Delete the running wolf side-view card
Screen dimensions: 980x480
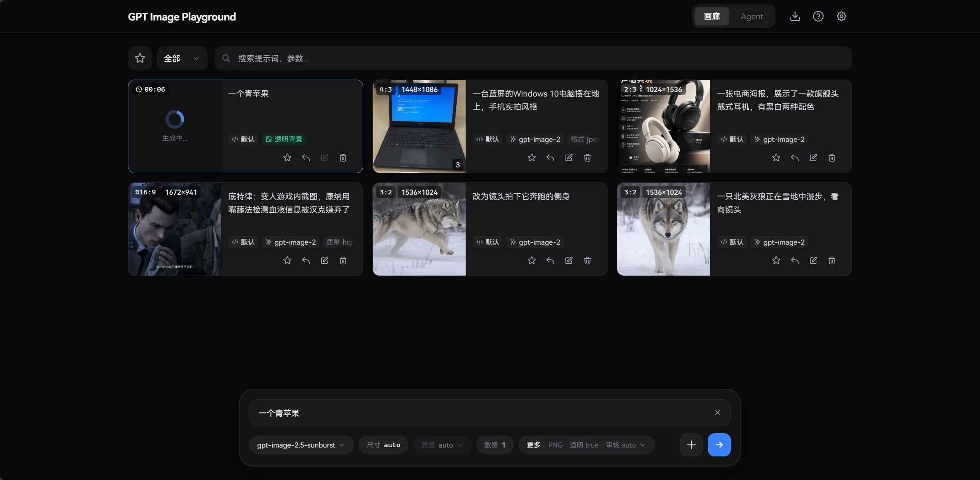(x=587, y=260)
